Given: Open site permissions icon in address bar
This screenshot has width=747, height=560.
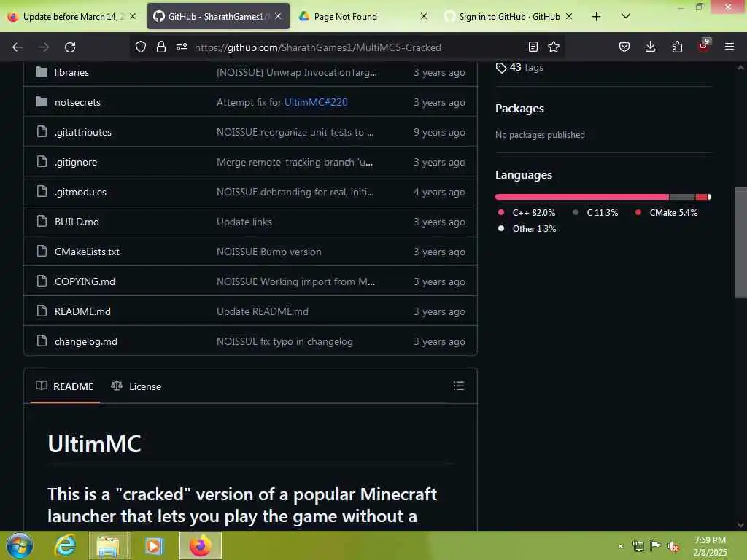Looking at the screenshot, I should [x=182, y=47].
